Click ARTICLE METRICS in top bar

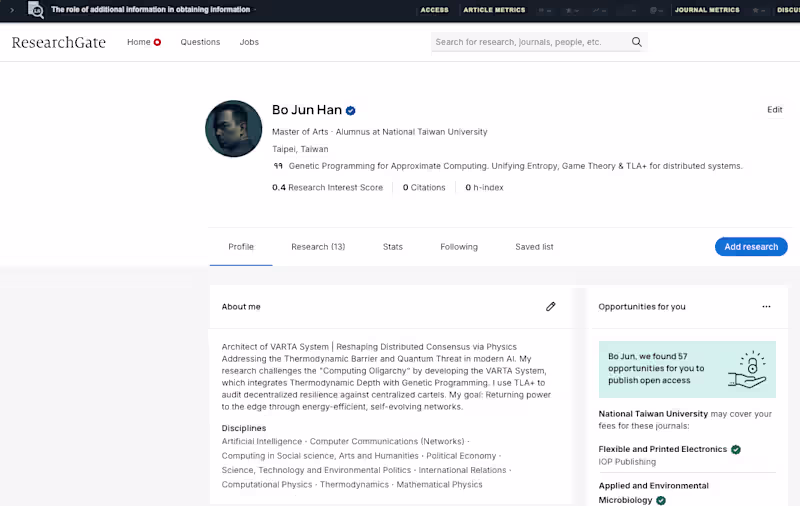494,10
